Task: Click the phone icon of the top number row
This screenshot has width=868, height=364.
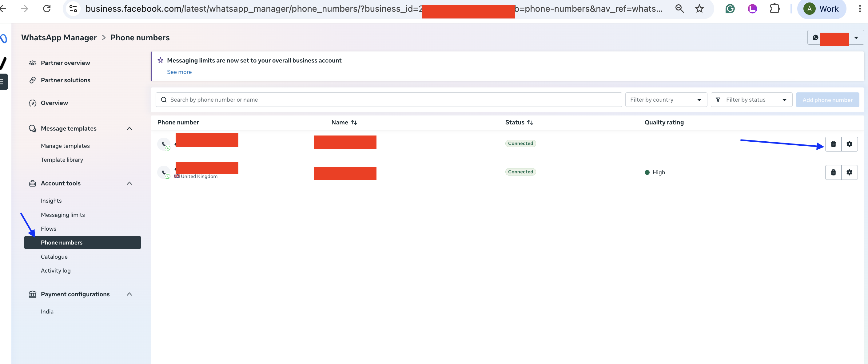Action: (x=164, y=144)
